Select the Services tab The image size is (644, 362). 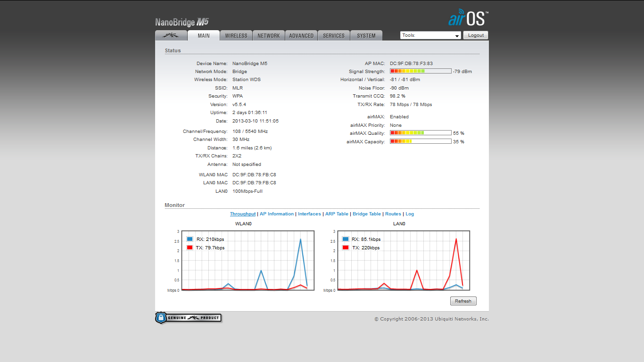pyautogui.click(x=334, y=35)
